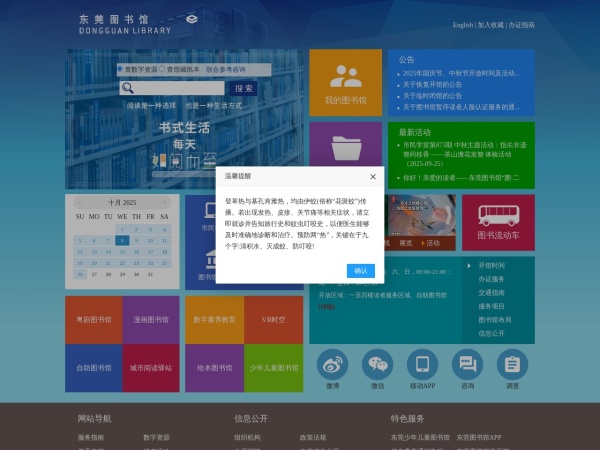Close the 温馨提醒 dialog with X

click(x=373, y=176)
